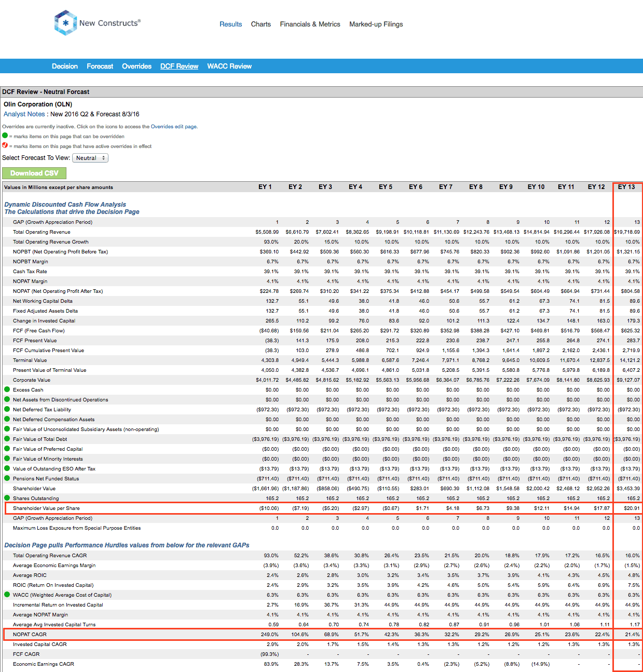643x672 pixels.
Task: Open override icon beside Shares Outstanding
Action: click(x=7, y=498)
